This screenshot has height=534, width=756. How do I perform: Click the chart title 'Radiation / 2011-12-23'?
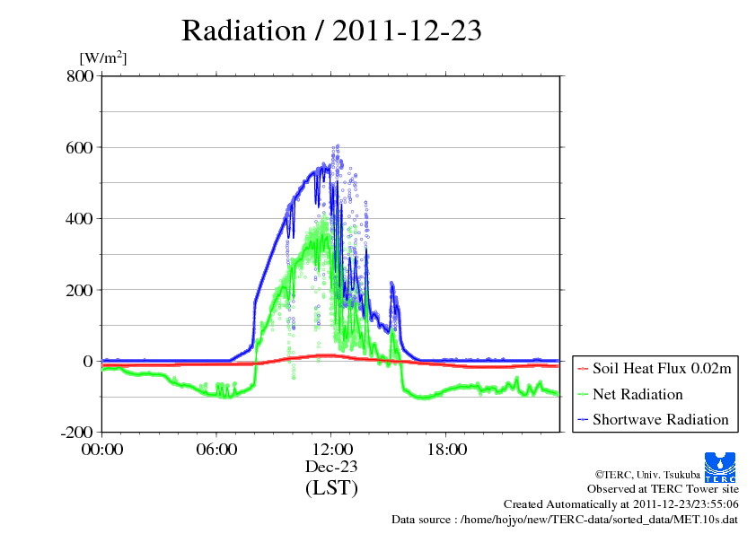click(331, 31)
